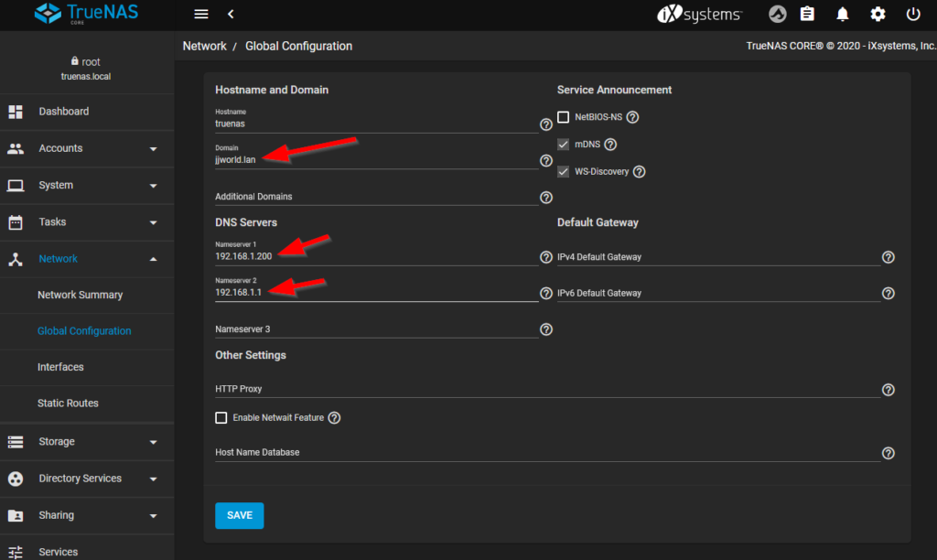Expand the Storage menu arrow
The image size is (937, 560).
coord(154,442)
